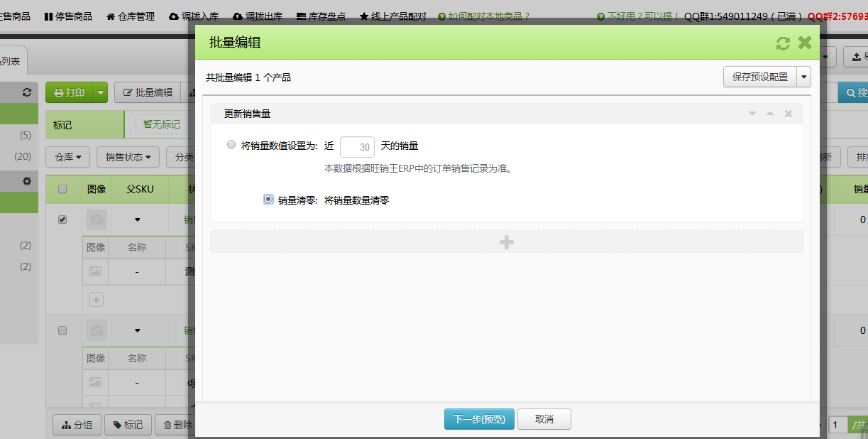Toggle select-all checkbox in table header

pyautogui.click(x=62, y=189)
